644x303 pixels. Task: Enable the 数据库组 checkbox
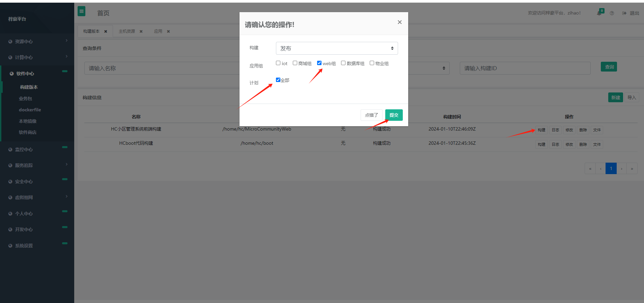[x=343, y=63]
